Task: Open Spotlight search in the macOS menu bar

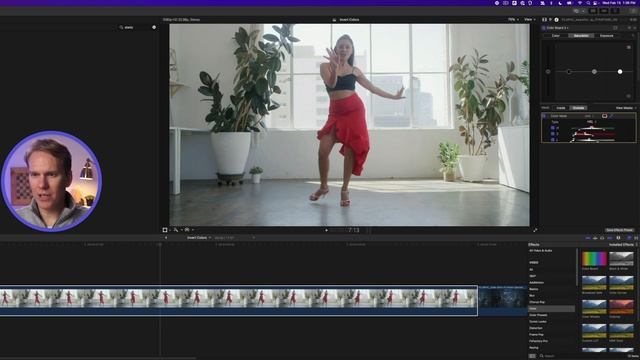Action: point(588,3)
